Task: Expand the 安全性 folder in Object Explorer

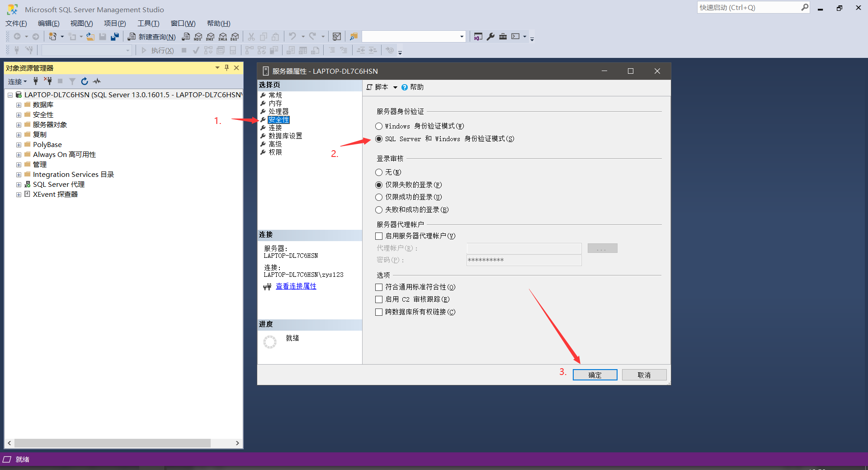Action: (19, 115)
